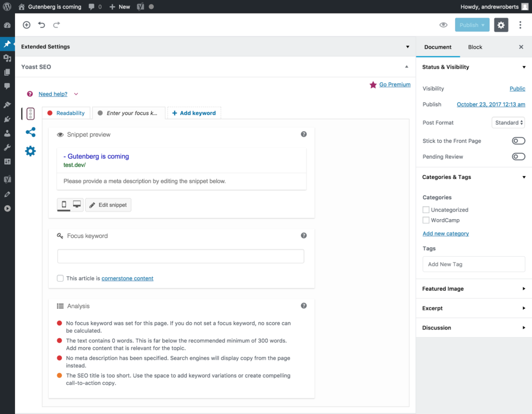The height and width of the screenshot is (414, 532).
Task: Switch snippet to desktop preview
Action: point(77,205)
